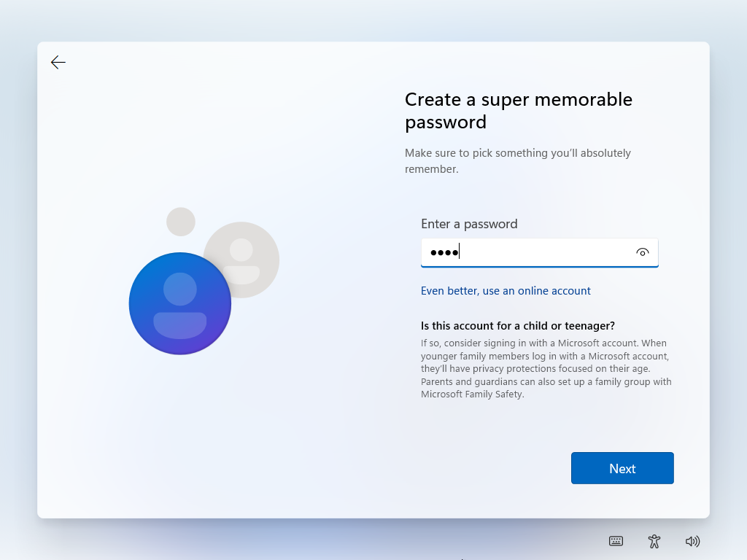Image resolution: width=747 pixels, height=560 pixels.
Task: Click the child or teenager question heading
Action: pyautogui.click(x=517, y=326)
